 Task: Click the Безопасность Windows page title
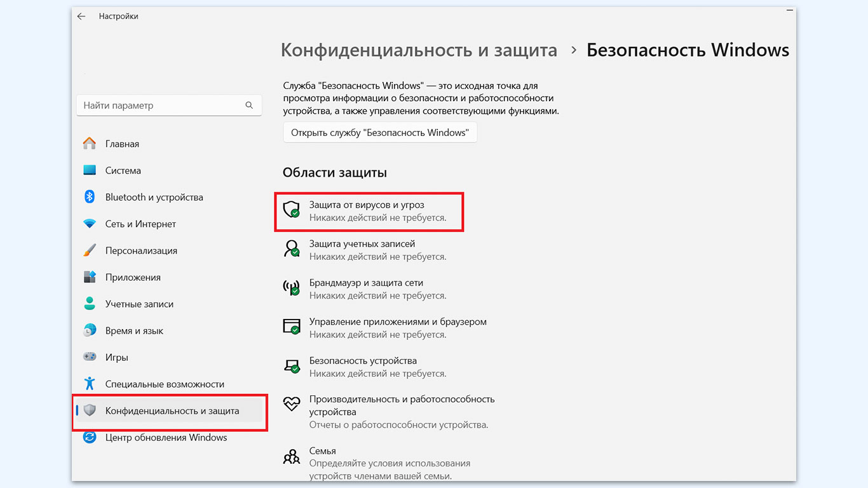pyautogui.click(x=688, y=50)
